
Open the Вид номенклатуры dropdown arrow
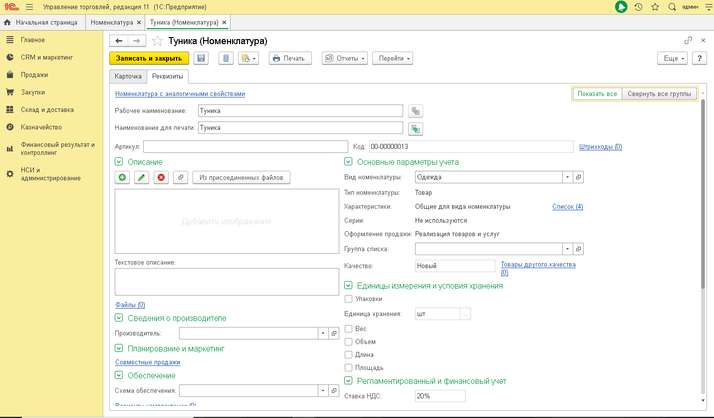pyautogui.click(x=567, y=177)
